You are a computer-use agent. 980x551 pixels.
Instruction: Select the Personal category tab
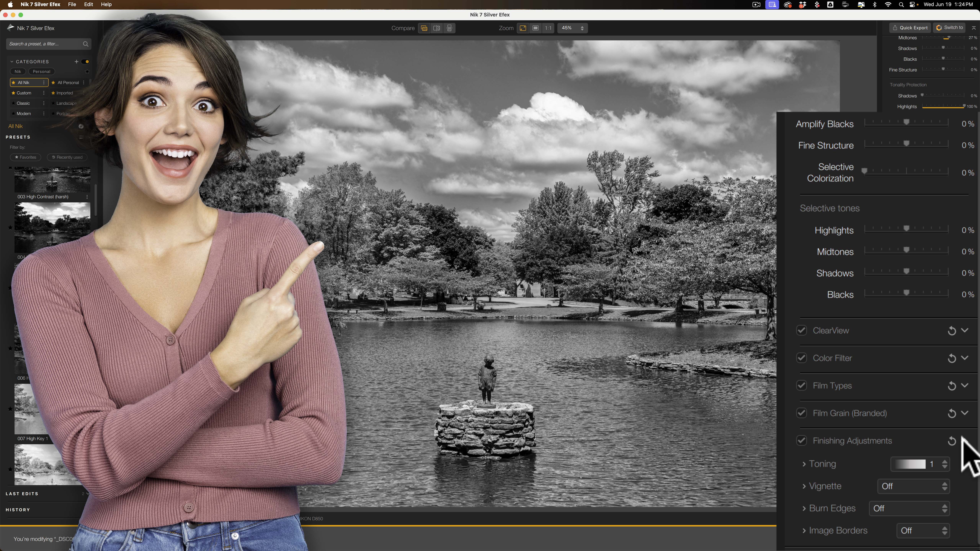tap(42, 72)
